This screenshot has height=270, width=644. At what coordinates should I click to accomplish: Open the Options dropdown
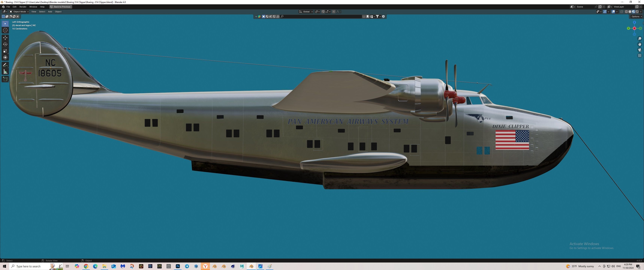click(x=637, y=16)
